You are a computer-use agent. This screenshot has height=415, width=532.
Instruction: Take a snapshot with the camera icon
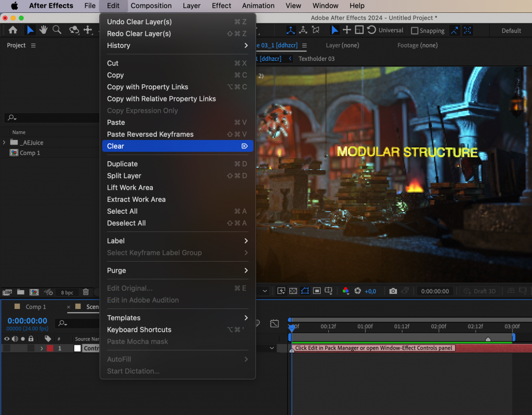(393, 291)
